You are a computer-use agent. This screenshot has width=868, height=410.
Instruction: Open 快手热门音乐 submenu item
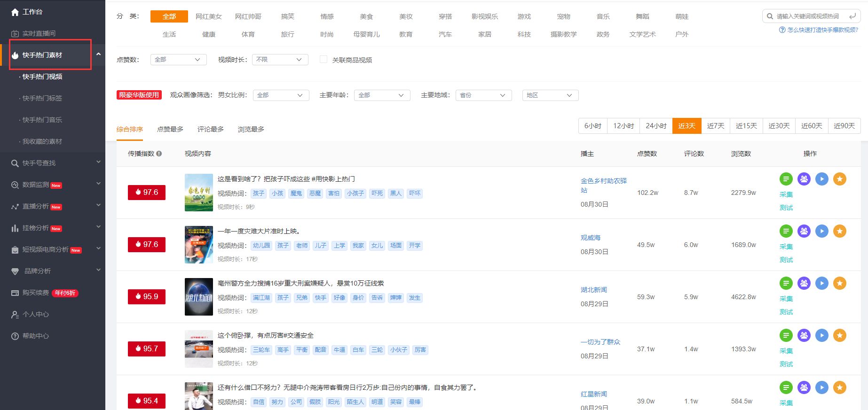[x=42, y=120]
